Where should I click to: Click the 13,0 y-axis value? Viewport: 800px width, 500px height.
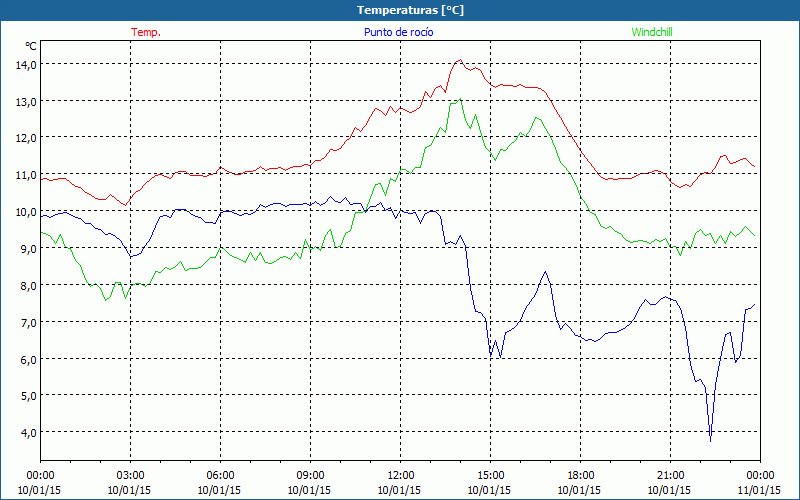click(x=26, y=102)
